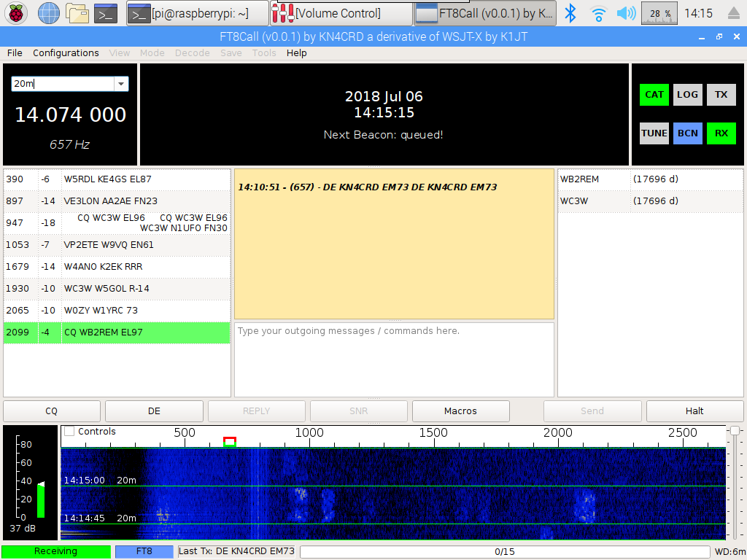Click the green audio level meter
747x560 pixels.
coord(41,499)
